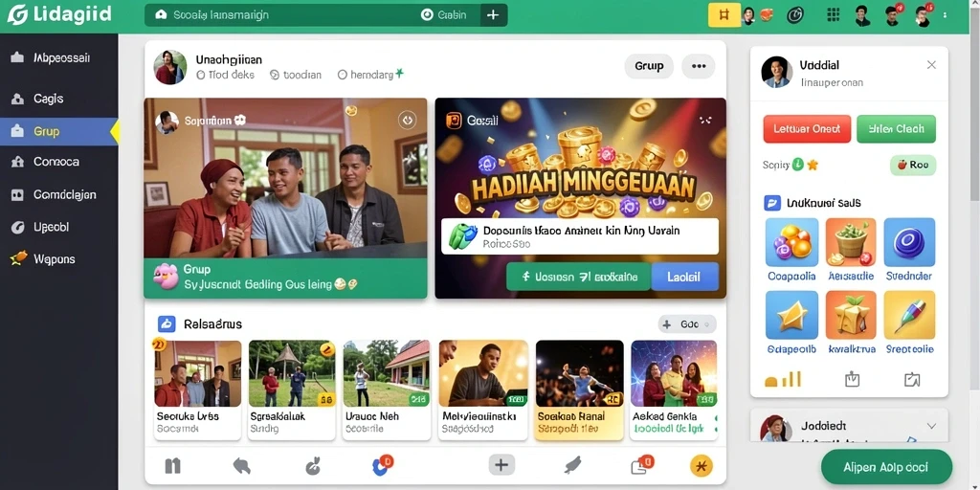The image size is (980, 490).
Task: Click the bar chart stats icon in panel
Action: 783,379
